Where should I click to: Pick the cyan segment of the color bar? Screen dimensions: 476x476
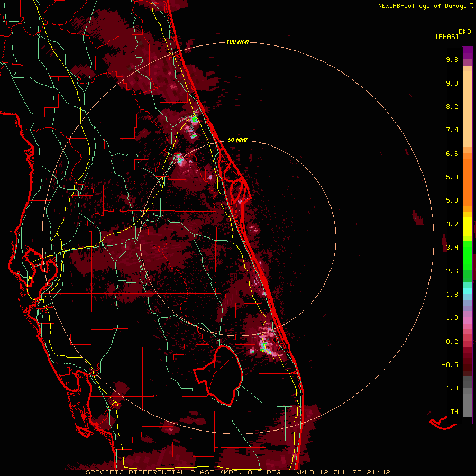click(467, 290)
